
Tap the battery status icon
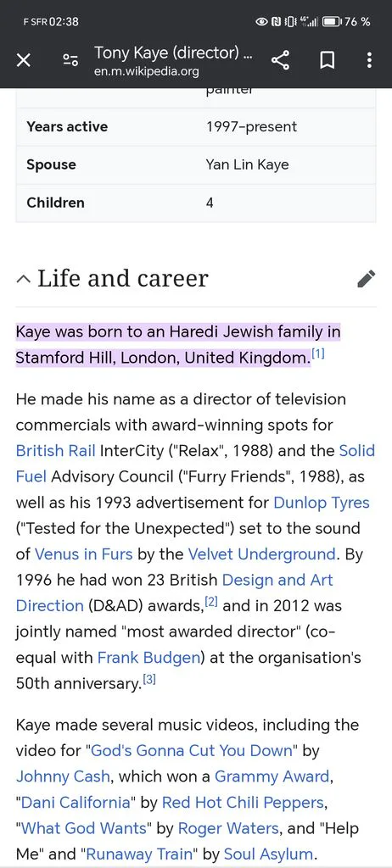(332, 22)
